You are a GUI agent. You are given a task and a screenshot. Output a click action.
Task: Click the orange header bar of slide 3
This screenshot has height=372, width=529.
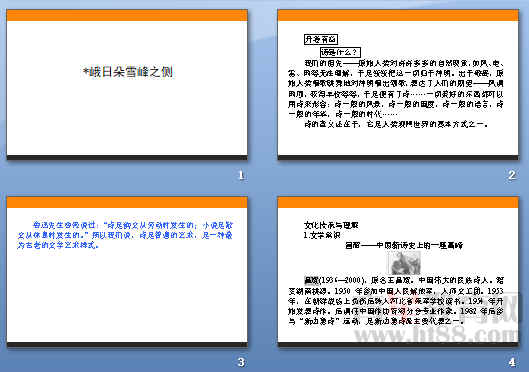click(x=127, y=202)
